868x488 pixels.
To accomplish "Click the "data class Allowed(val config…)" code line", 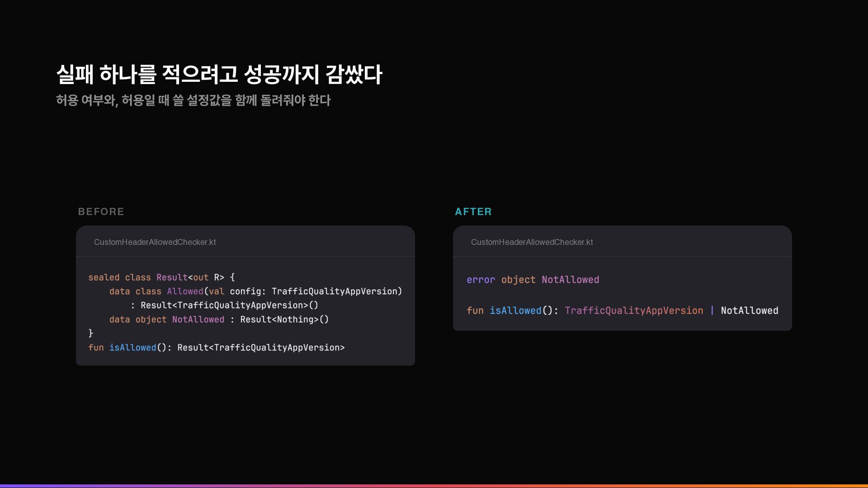I will pos(255,291).
